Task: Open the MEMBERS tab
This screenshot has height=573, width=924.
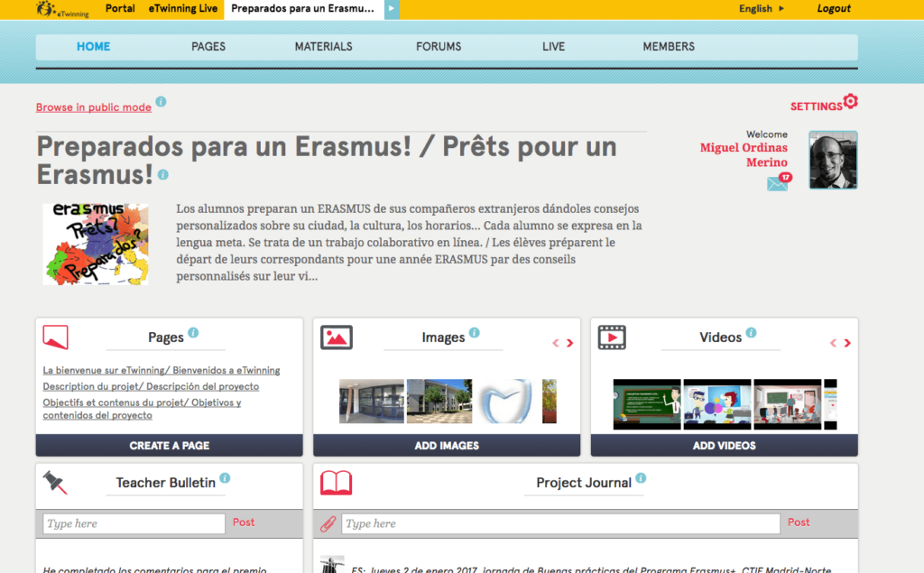Action: point(669,47)
